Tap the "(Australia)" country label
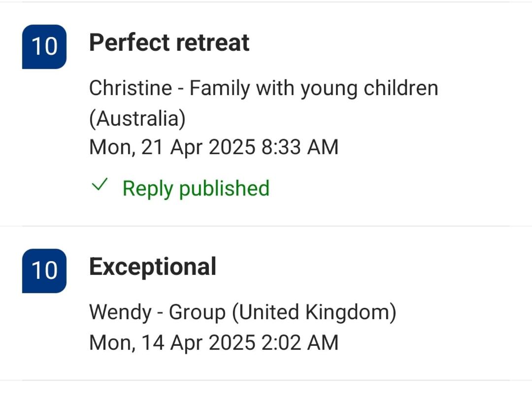 137,119
